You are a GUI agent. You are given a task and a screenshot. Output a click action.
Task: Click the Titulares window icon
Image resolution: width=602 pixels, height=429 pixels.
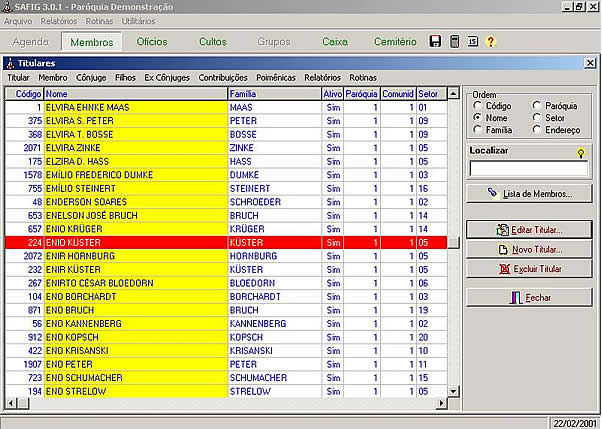[x=10, y=63]
